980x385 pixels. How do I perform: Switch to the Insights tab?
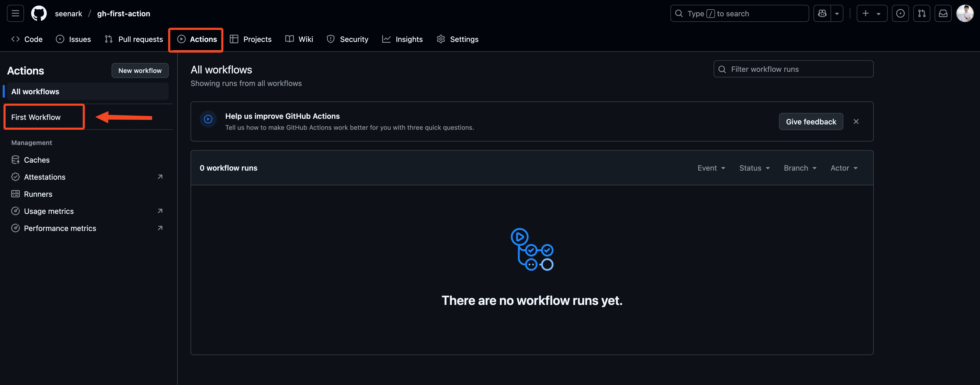click(402, 39)
